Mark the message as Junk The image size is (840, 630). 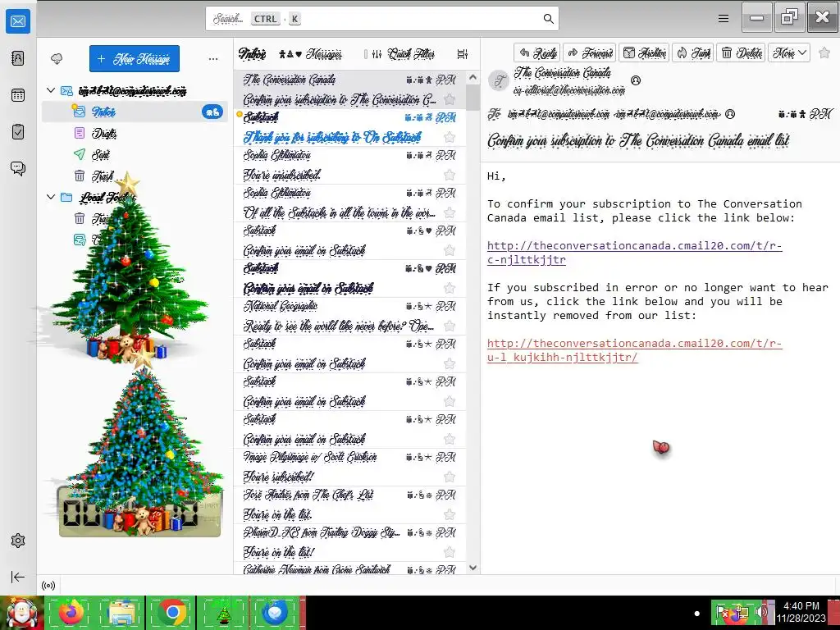[x=693, y=52]
